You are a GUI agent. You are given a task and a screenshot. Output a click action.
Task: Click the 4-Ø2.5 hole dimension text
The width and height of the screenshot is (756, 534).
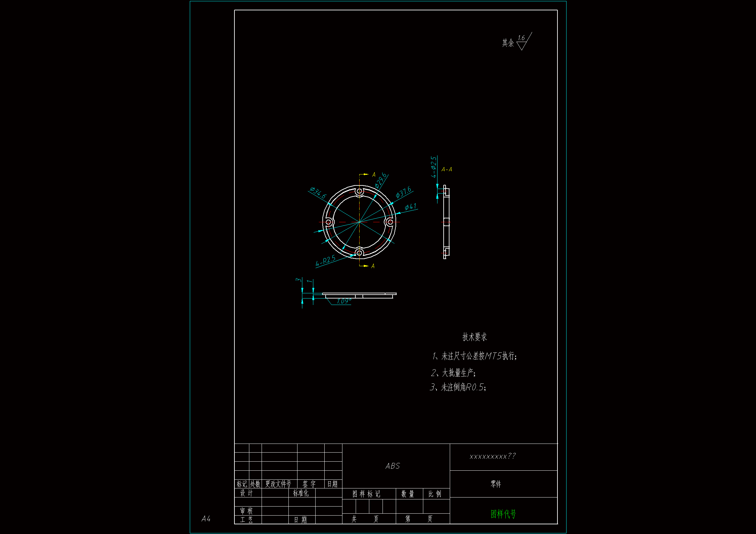(434, 167)
